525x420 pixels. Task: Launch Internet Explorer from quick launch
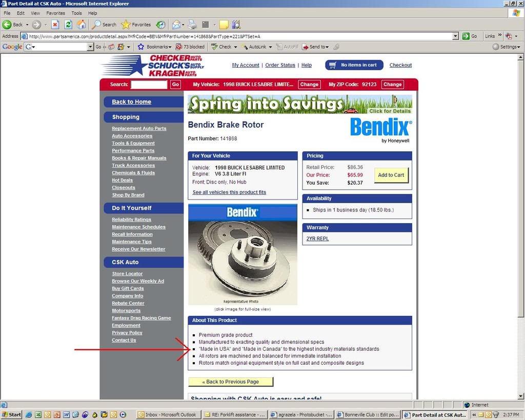pyautogui.click(x=29, y=415)
